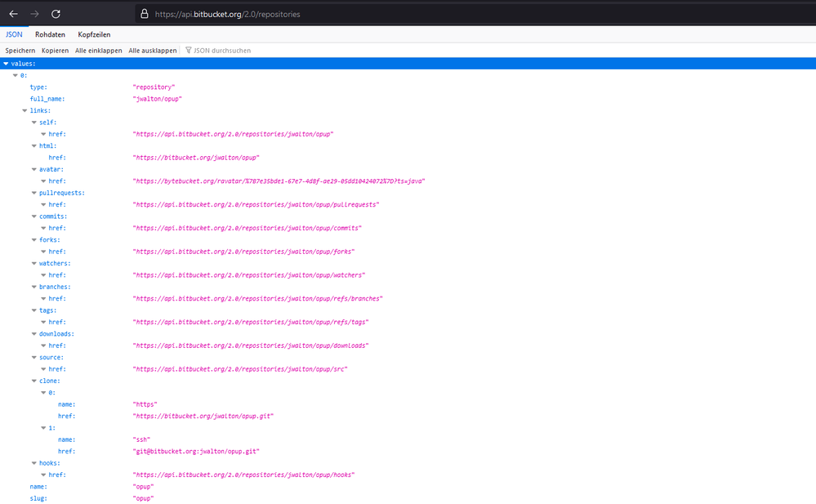Toggle the href arrow under watchers

[x=43, y=275]
